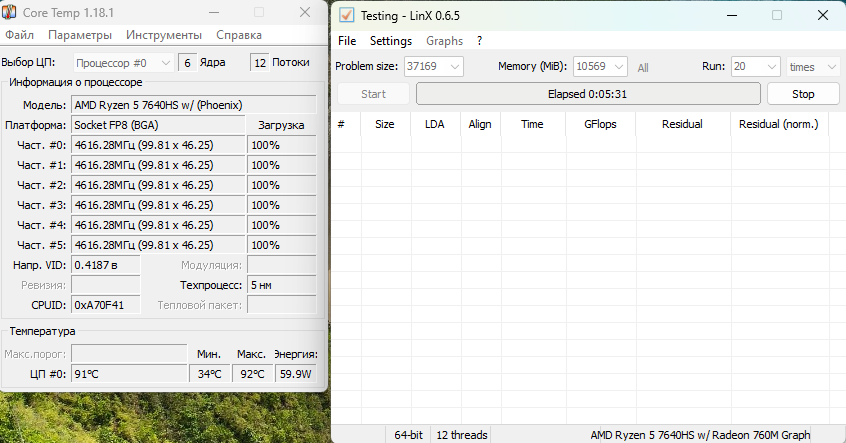Screen dimensions: 846x443
Task: Click the Residual column header
Action: (683, 124)
